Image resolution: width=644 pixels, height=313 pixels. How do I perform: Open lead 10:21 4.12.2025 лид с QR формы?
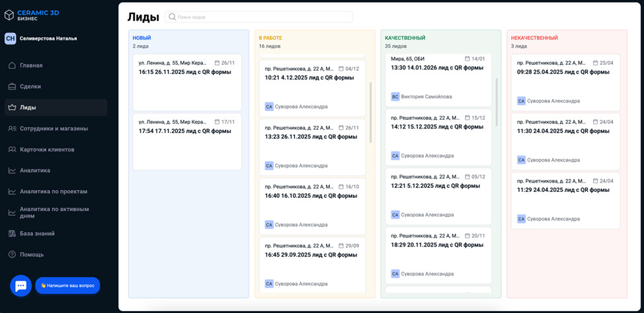(313, 88)
